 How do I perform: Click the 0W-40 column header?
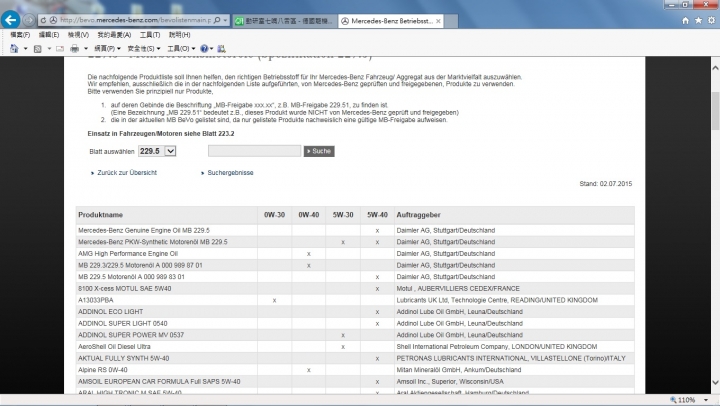(x=309, y=214)
